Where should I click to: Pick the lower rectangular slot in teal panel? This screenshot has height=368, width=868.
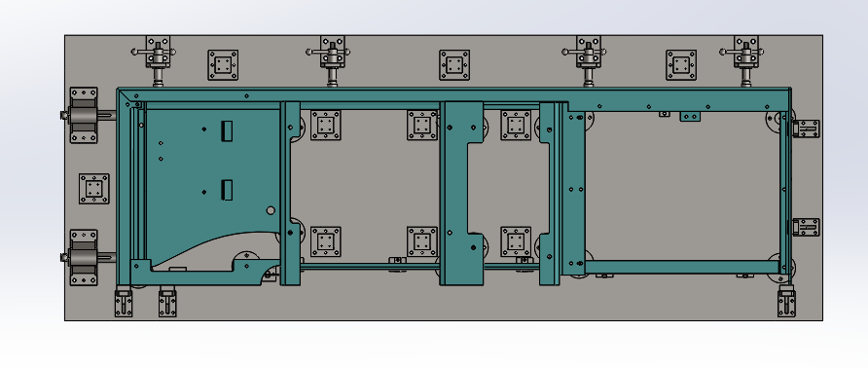coord(226,190)
